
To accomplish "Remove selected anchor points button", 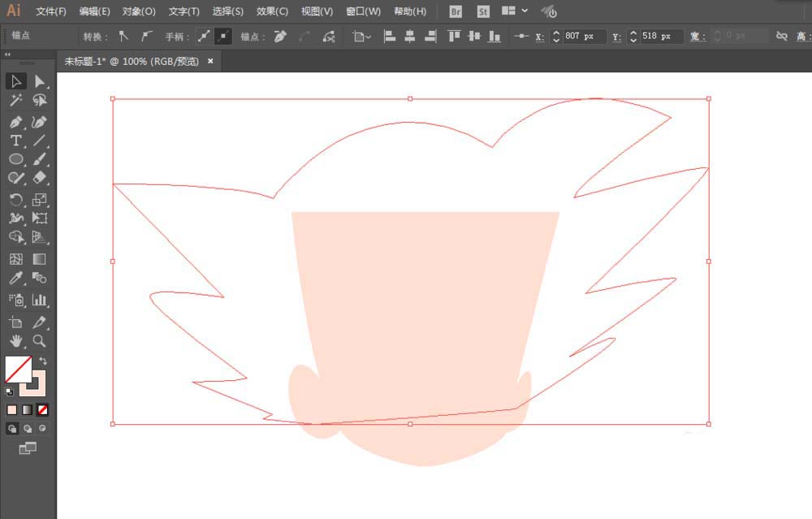I will click(280, 37).
